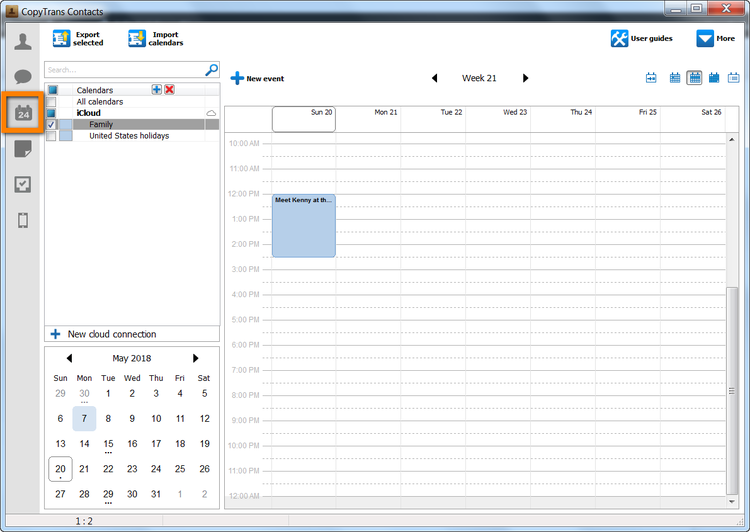Select May 7 in mini calendar

pos(84,419)
